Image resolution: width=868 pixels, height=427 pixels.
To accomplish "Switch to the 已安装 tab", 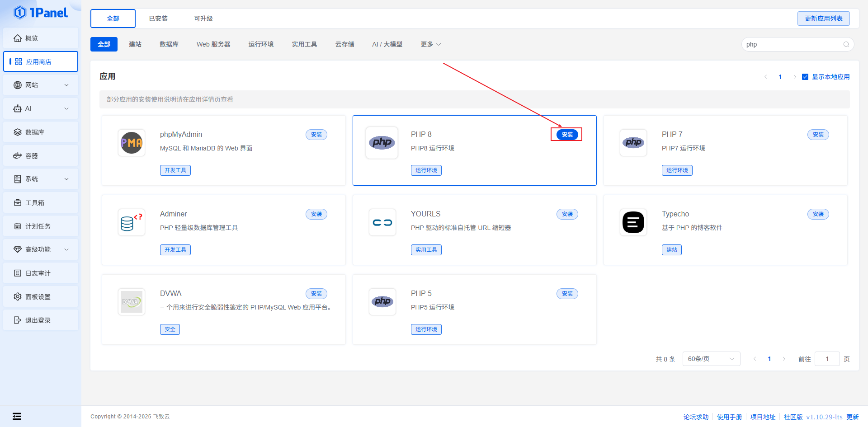I will 158,19.
